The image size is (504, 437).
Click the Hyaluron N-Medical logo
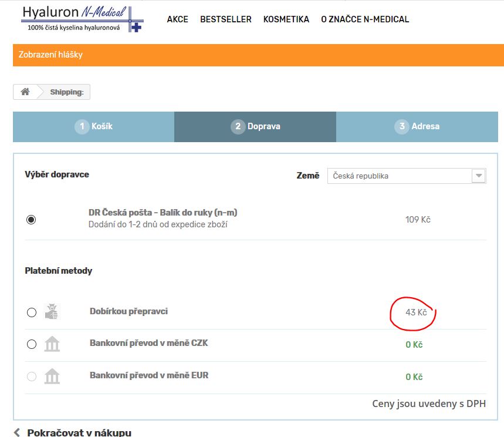(x=82, y=18)
